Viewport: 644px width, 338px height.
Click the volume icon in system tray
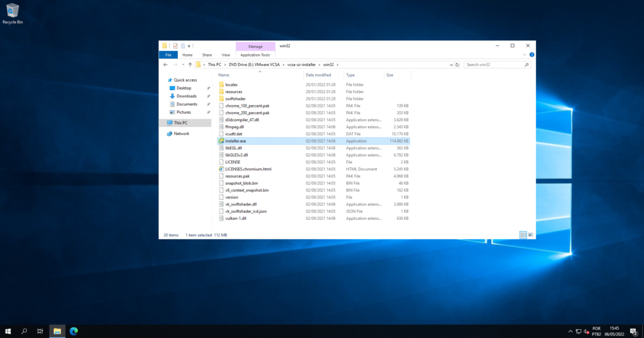(x=586, y=332)
